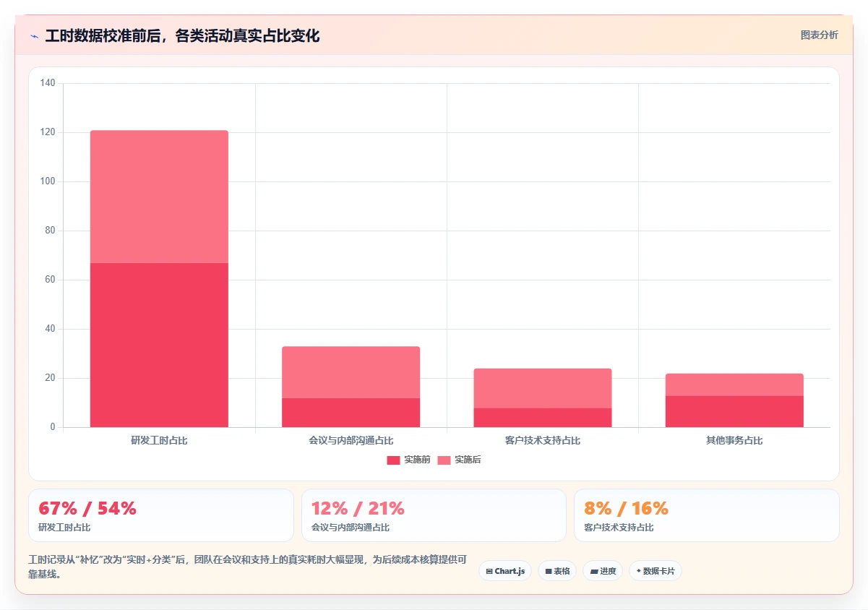This screenshot has height=610, width=868.
Task: Select the 表格 tag chip
Action: pyautogui.click(x=557, y=571)
